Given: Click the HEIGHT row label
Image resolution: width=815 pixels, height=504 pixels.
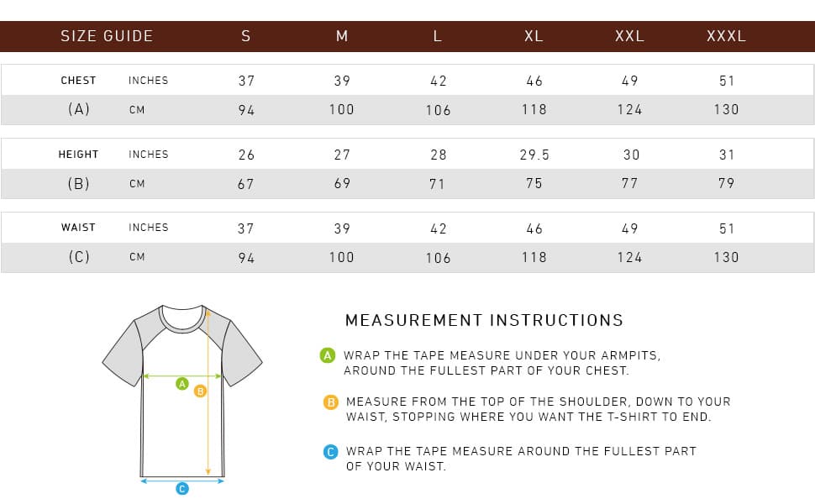Looking at the screenshot, I should tap(78, 155).
